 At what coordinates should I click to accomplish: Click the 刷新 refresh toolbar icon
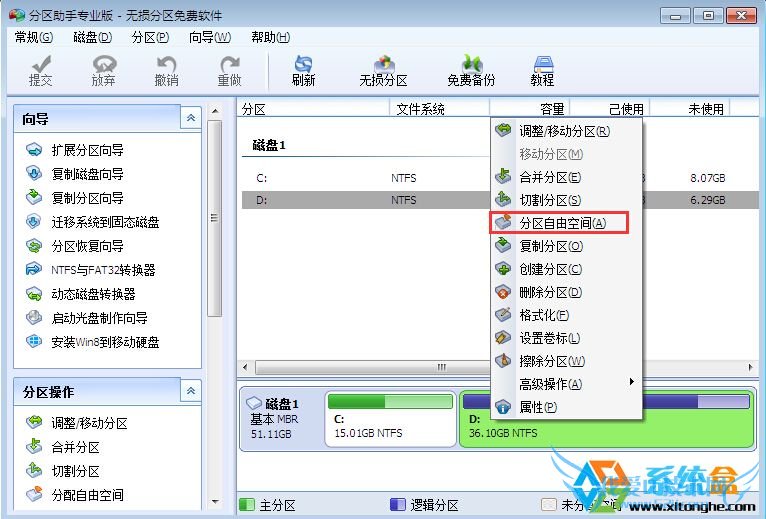point(303,71)
